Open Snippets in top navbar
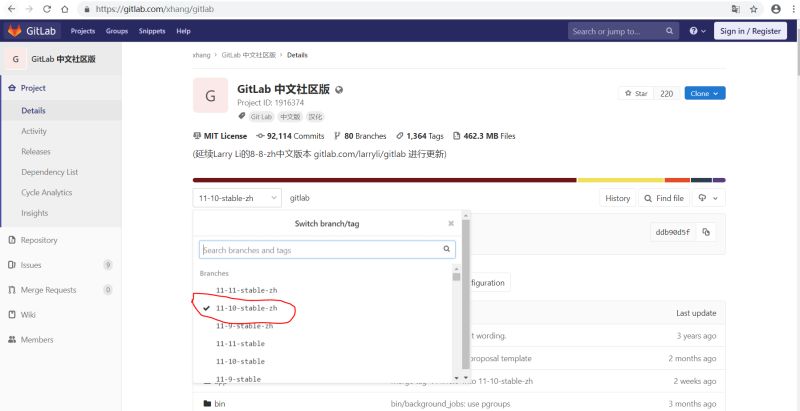The image size is (800, 411). coord(152,31)
